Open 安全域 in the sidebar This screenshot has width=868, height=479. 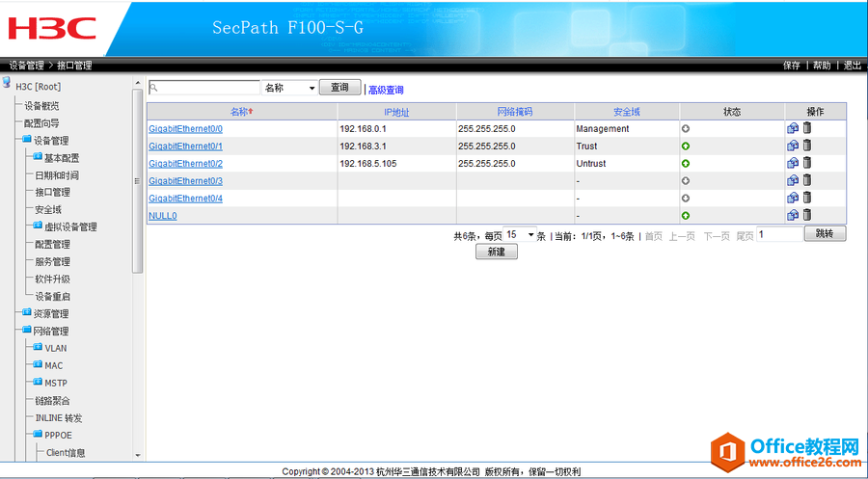point(48,210)
